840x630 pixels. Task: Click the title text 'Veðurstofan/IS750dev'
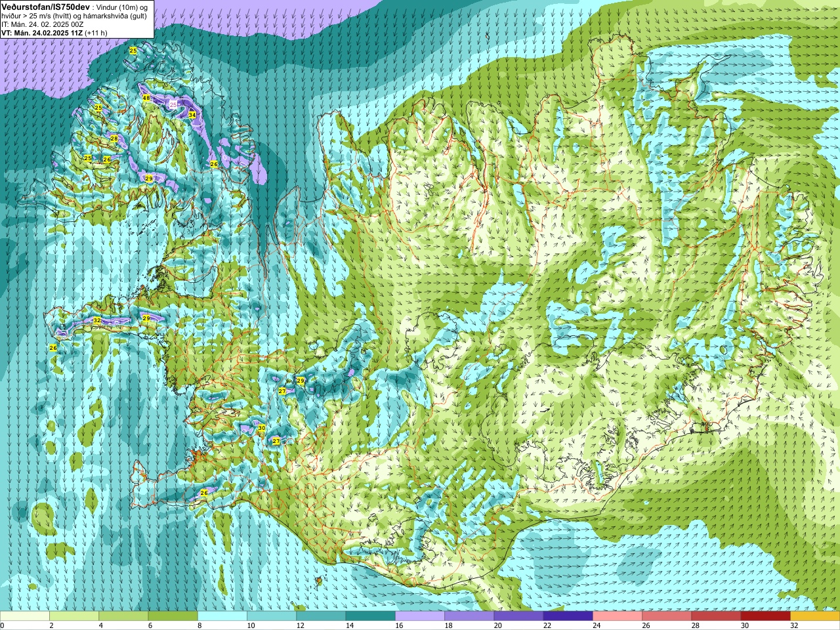pos(46,7)
